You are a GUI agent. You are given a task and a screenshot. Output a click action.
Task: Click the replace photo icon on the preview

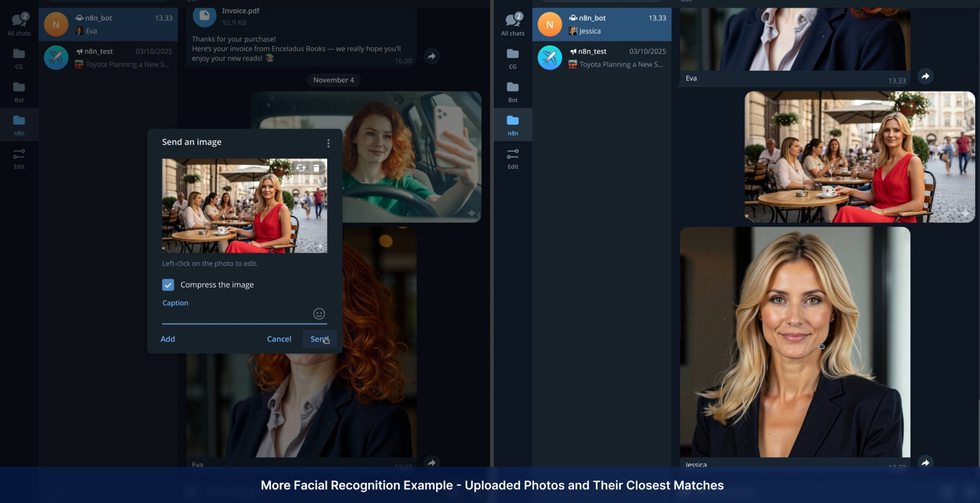(x=301, y=168)
